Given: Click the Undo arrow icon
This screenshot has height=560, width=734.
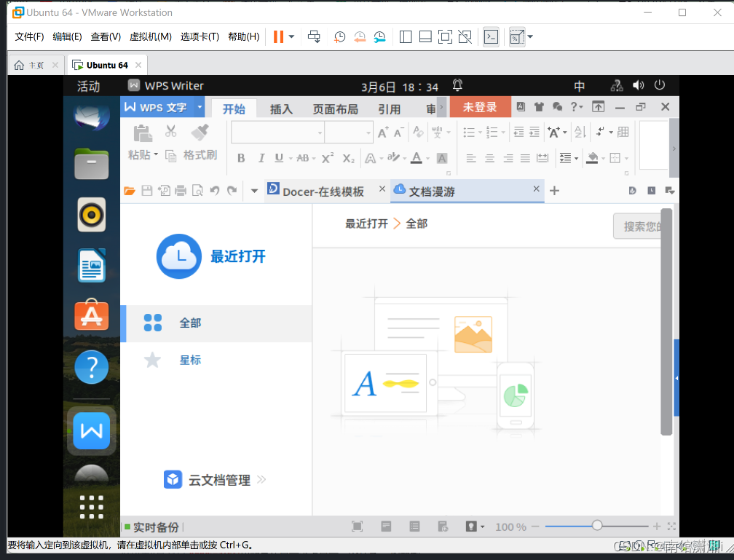Looking at the screenshot, I should pos(214,190).
